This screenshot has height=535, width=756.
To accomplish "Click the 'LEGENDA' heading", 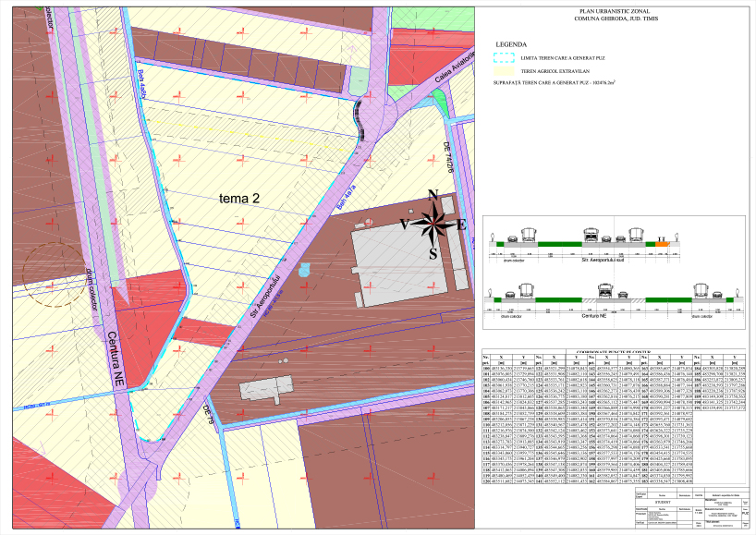I will point(511,44).
